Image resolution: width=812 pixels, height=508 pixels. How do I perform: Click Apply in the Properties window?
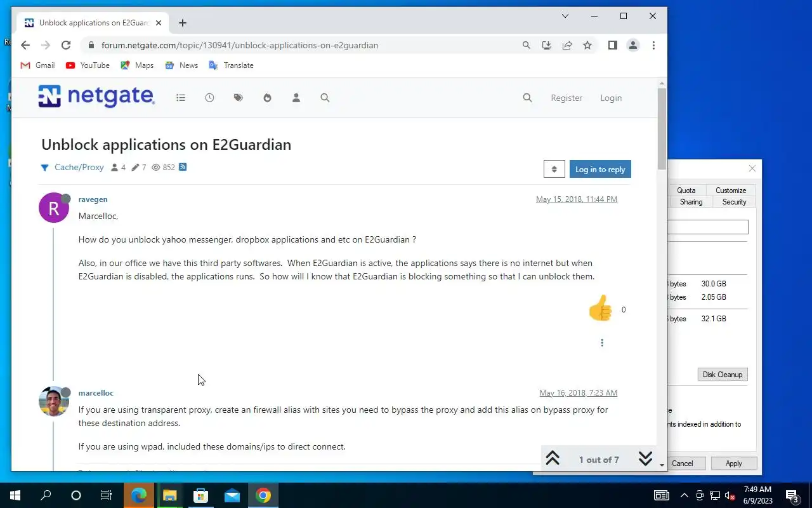(734, 464)
